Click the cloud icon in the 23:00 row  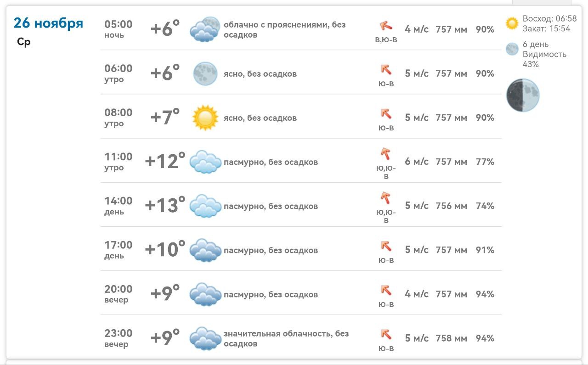coord(205,338)
